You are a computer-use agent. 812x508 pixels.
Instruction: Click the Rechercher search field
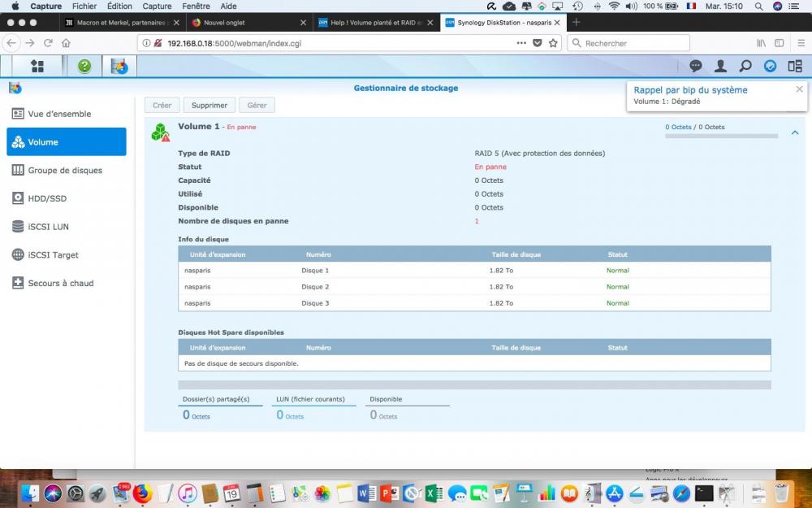(633, 43)
